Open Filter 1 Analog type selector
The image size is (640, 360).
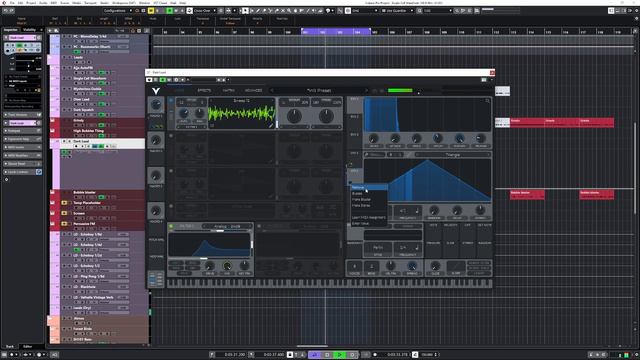point(227,226)
